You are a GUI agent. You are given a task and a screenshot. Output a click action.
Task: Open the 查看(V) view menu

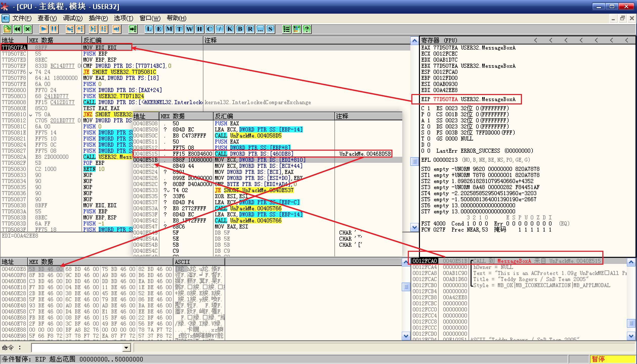[x=47, y=18]
